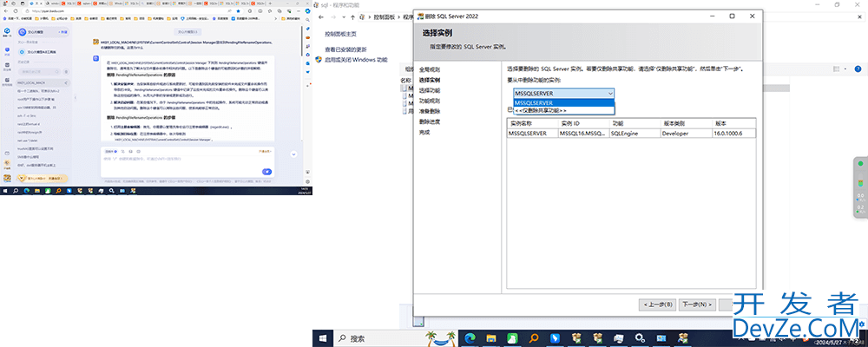Image resolution: width=868 pixels, height=347 pixels.
Task: Click the Start button on left small taskbar
Action: click(x=5, y=190)
